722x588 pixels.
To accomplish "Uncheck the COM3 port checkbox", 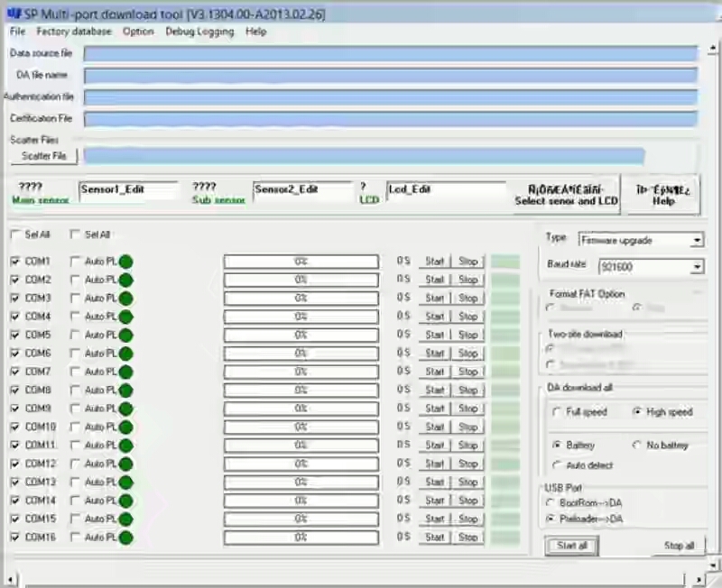I will coord(15,298).
